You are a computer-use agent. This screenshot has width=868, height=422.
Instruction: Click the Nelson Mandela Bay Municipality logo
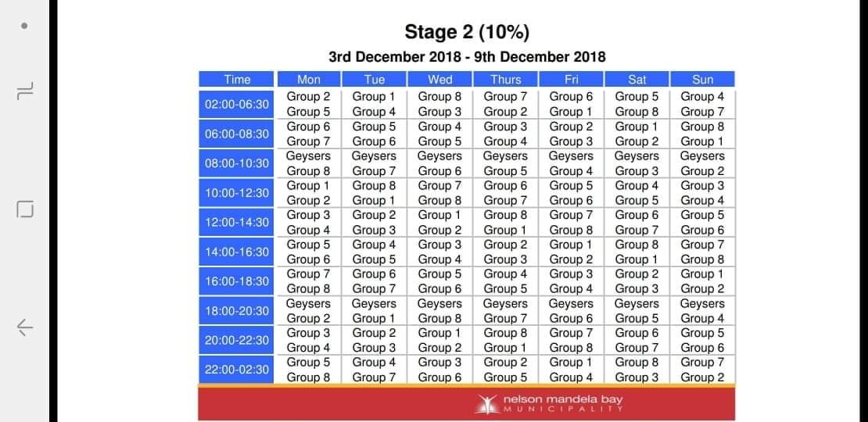click(548, 403)
